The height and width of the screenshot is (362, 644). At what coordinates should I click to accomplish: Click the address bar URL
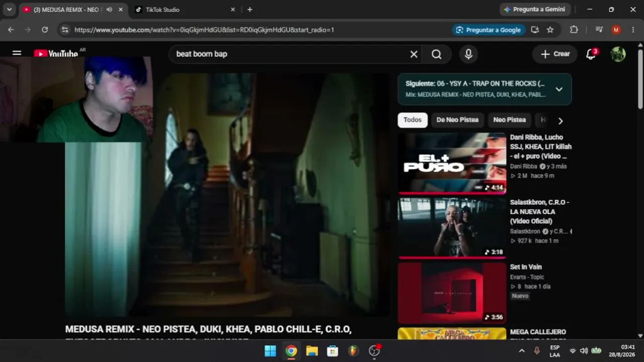[204, 30]
